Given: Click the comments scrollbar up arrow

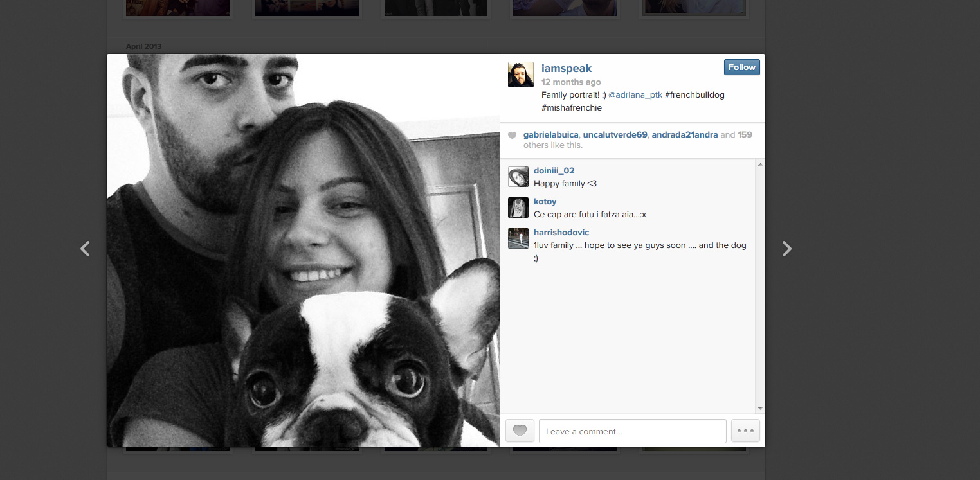Looking at the screenshot, I should [x=760, y=164].
